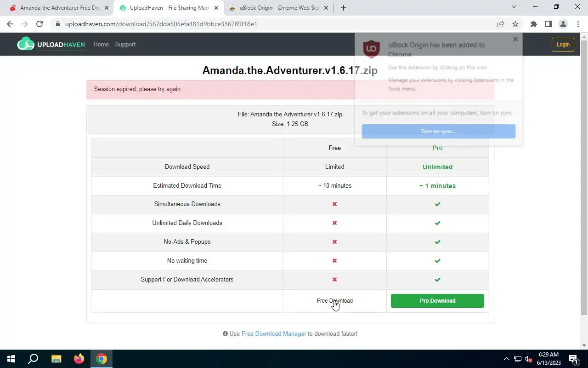
Task: Click red X for Support For Download Accelerators
Action: click(x=334, y=279)
